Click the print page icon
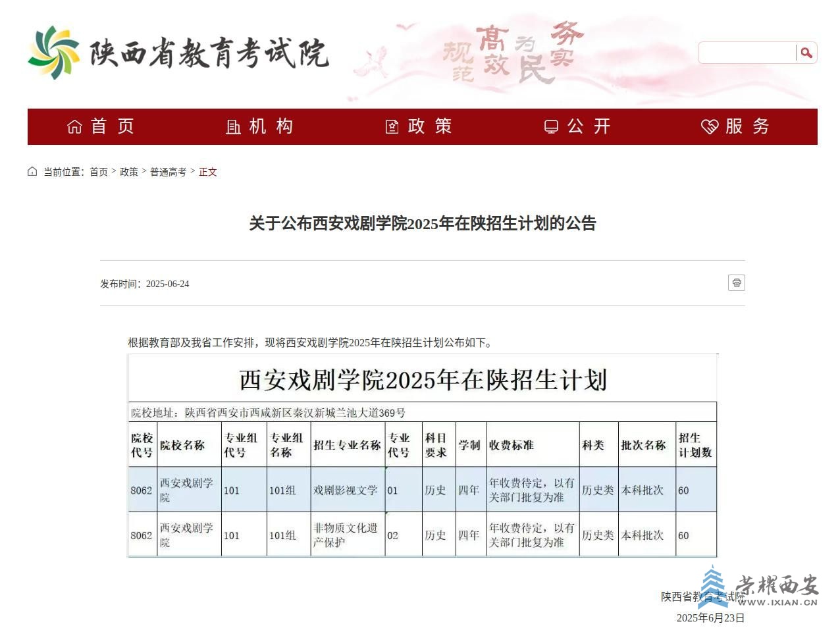 [737, 283]
